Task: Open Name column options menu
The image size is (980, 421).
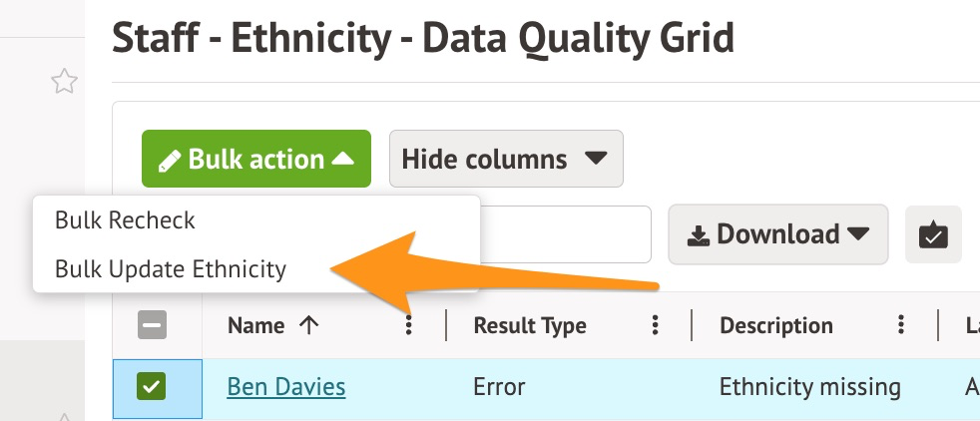Action: pyautogui.click(x=408, y=325)
